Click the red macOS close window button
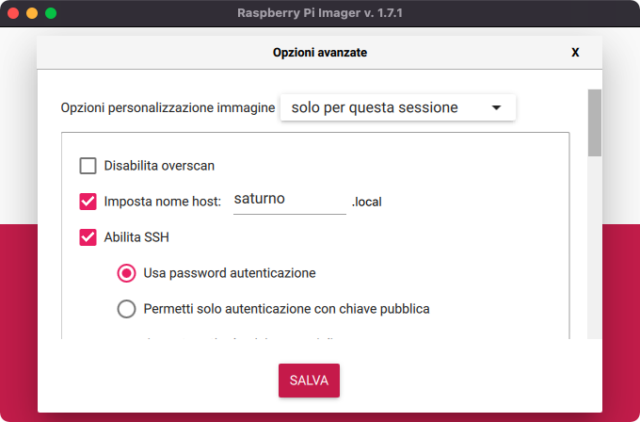Screen dimensions: 640x422 pos(12,13)
